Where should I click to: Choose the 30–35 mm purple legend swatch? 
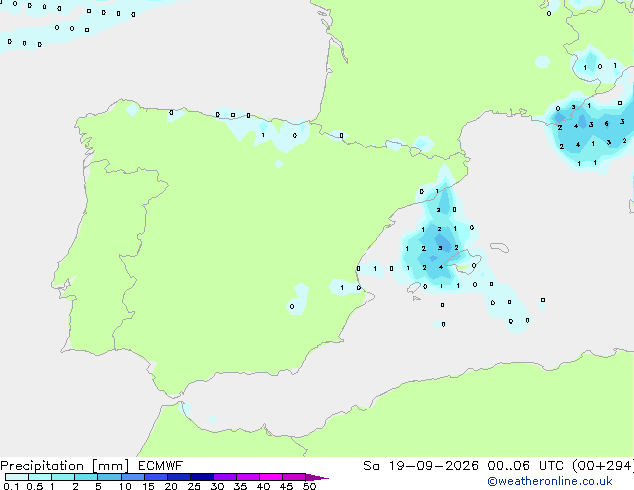225,477
